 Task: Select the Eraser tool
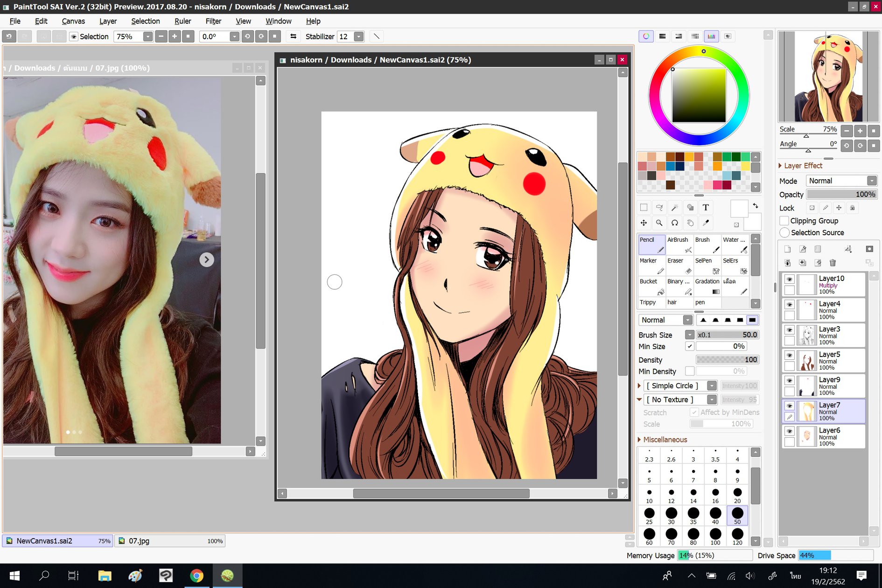(x=679, y=266)
